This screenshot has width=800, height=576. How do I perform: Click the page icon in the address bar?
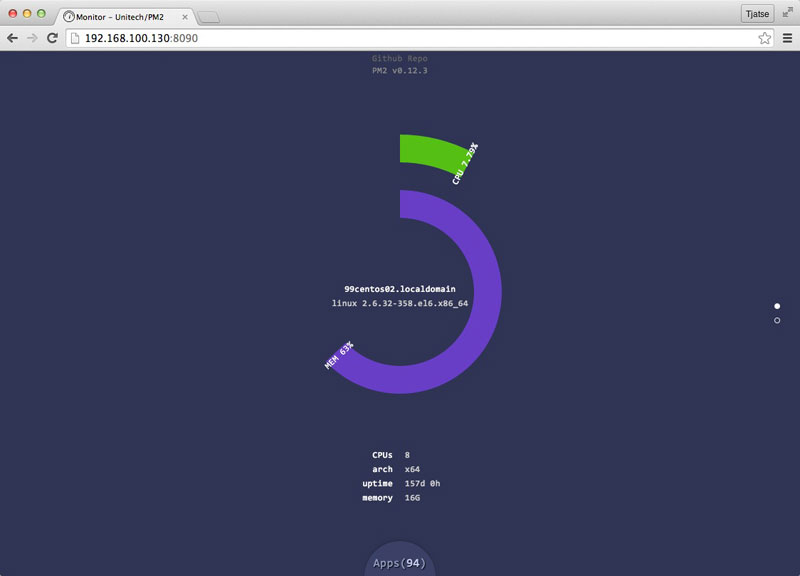pos(75,38)
